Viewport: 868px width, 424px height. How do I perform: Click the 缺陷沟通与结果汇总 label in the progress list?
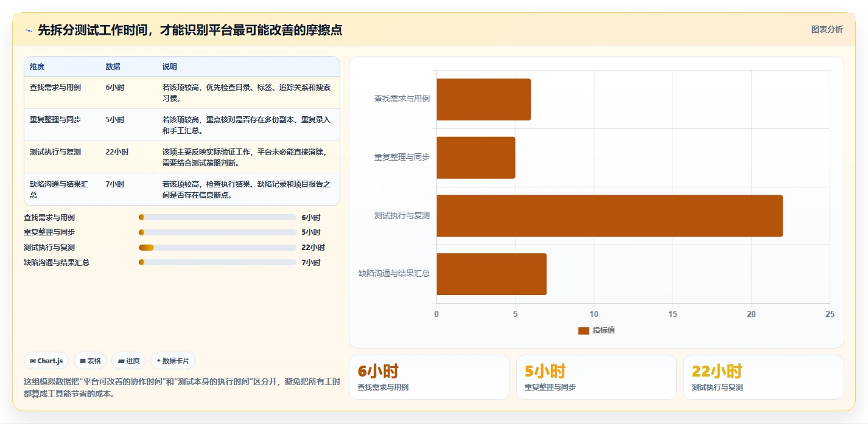57,263
